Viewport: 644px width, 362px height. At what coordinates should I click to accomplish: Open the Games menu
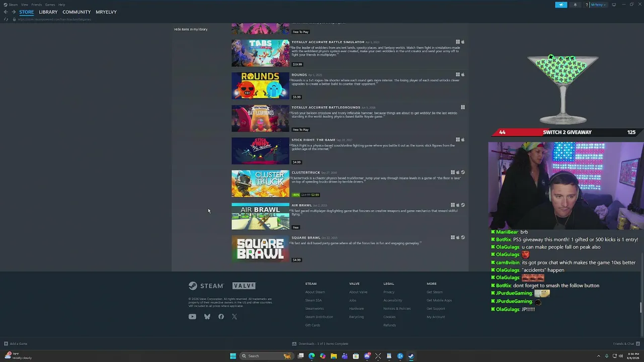pos(50,5)
